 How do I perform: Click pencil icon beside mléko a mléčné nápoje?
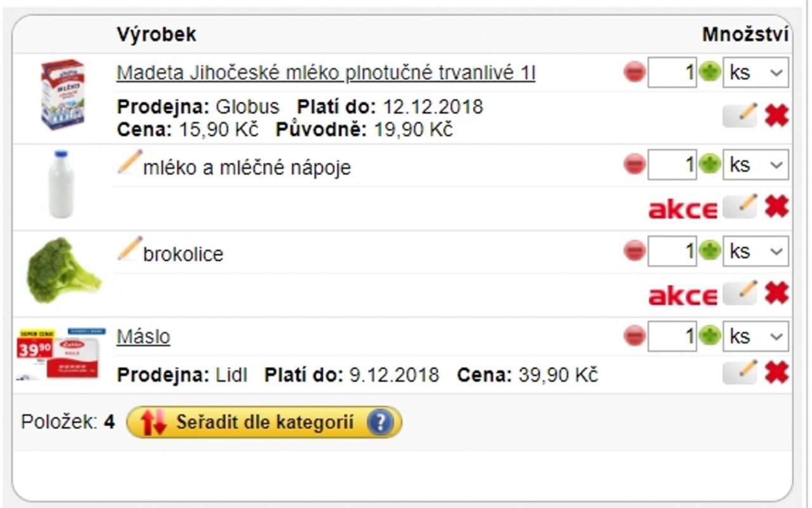(x=129, y=162)
